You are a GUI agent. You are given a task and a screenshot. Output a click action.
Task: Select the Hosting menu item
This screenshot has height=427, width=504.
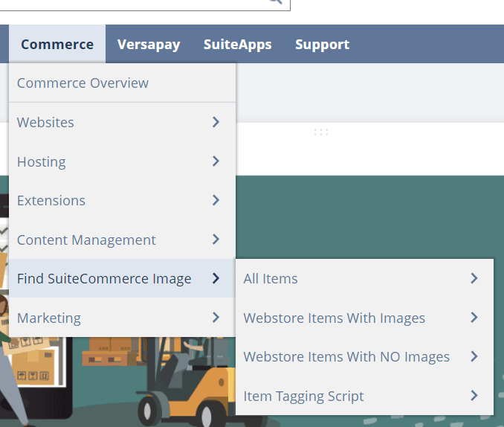tap(122, 161)
